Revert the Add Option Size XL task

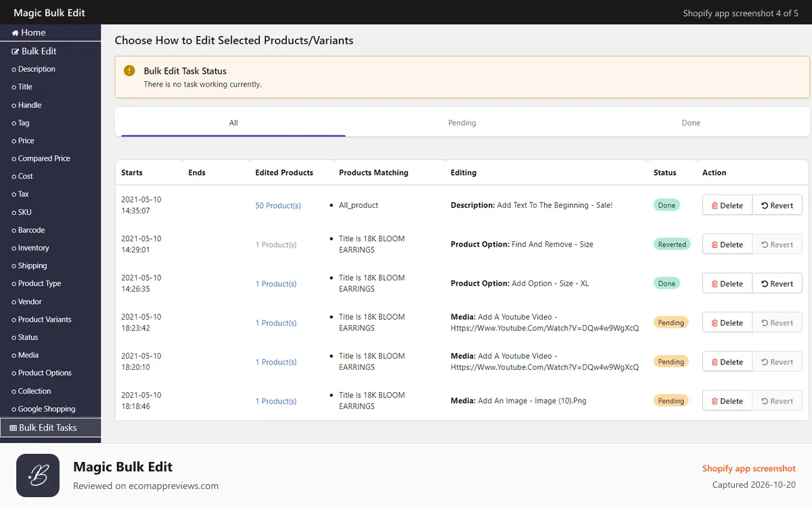(777, 284)
